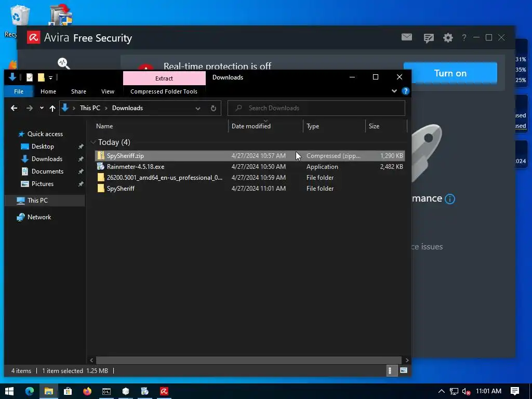Sort by Size column header
The width and height of the screenshot is (532, 399).
click(374, 126)
